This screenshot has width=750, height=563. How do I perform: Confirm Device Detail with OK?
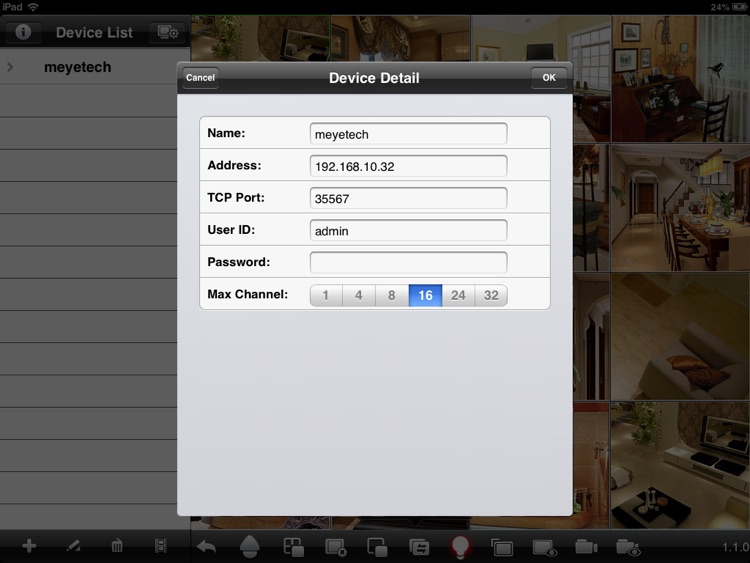549,77
